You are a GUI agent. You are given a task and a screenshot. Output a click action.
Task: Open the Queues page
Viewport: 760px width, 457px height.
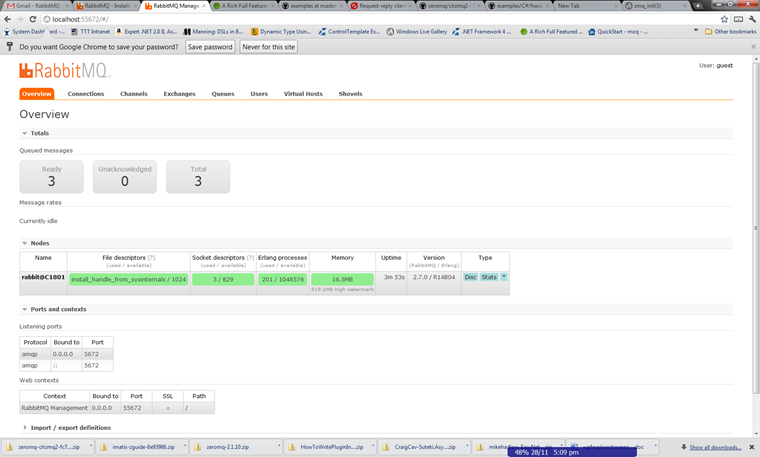(223, 94)
